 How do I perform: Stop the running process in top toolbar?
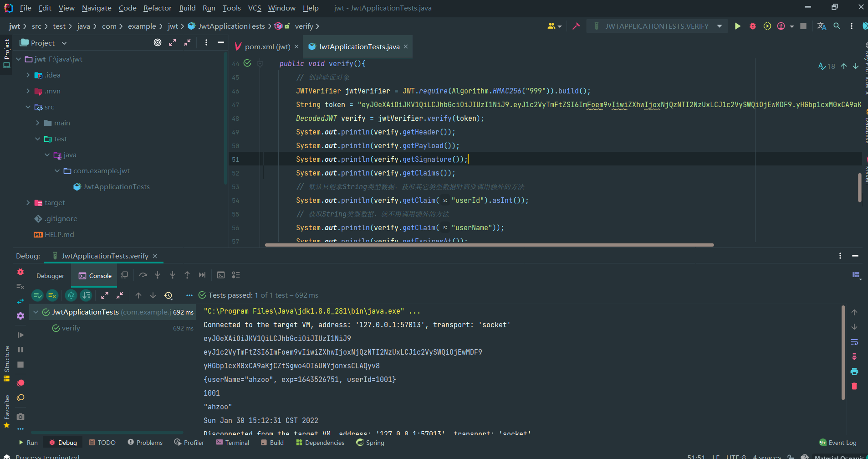[803, 26]
